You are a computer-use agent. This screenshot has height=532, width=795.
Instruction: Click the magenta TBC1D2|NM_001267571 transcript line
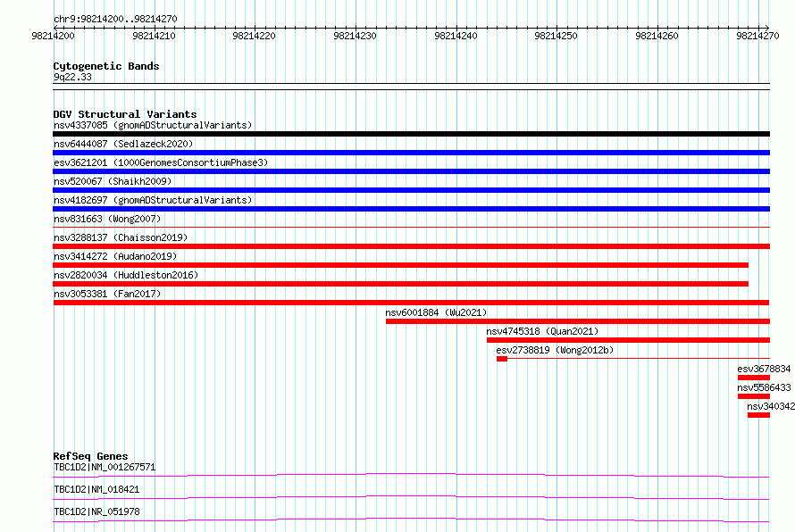pyautogui.click(x=411, y=475)
